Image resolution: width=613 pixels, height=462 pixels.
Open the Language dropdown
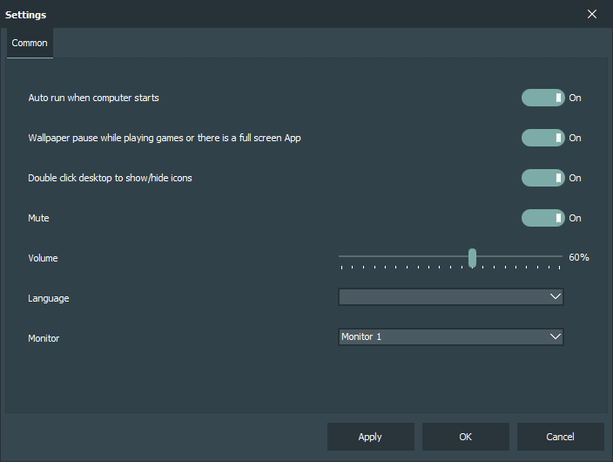[451, 297]
